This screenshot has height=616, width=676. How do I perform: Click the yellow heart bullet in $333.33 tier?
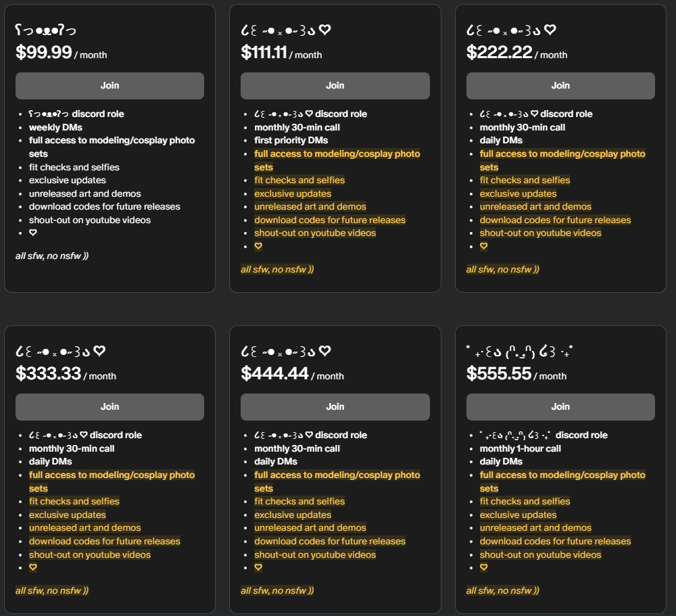[x=32, y=568]
